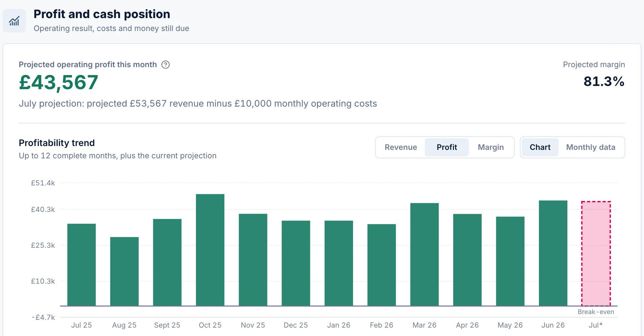Open the help tooltip next to projected operating profit

166,65
